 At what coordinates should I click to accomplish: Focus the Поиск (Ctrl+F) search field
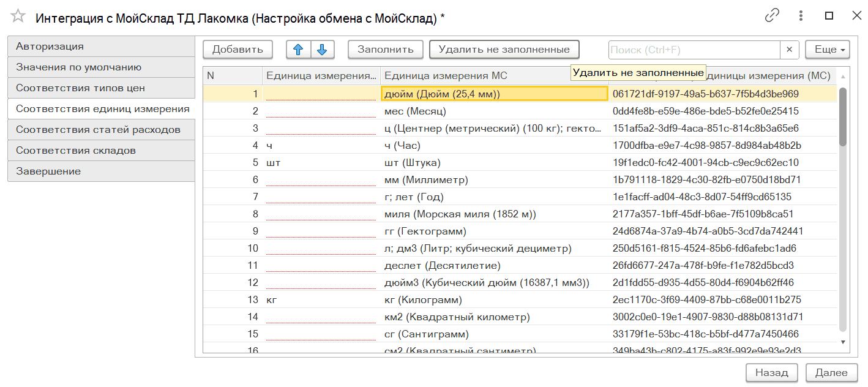(694, 50)
